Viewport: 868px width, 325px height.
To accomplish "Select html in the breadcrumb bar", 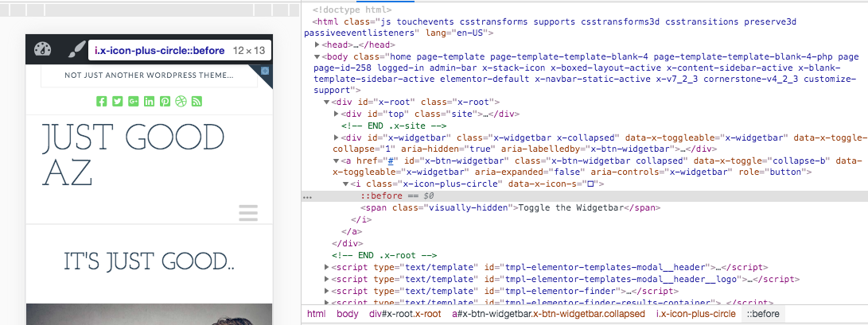I will [x=317, y=314].
